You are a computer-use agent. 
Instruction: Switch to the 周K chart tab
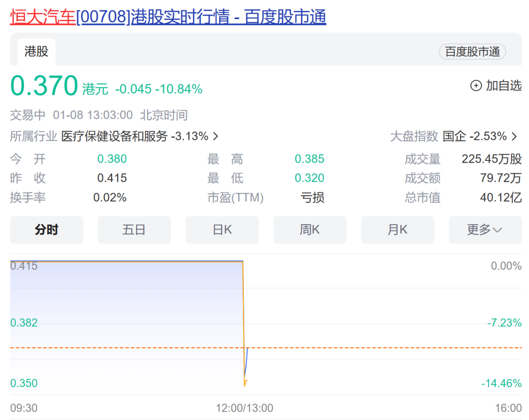point(310,230)
